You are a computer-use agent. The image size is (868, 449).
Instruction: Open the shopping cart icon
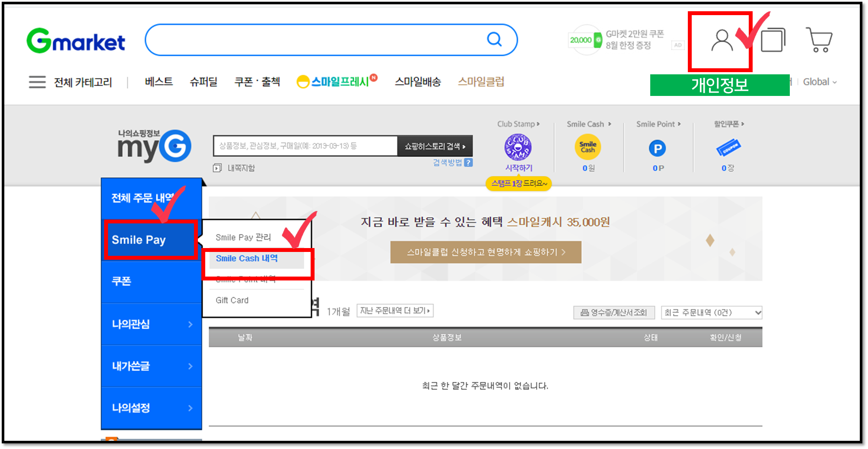(819, 40)
